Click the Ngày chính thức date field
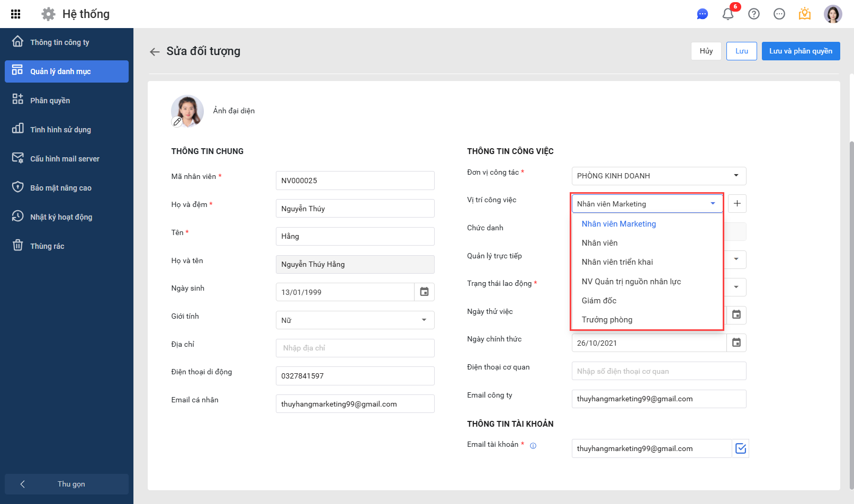This screenshot has height=504, width=854. [x=649, y=343]
